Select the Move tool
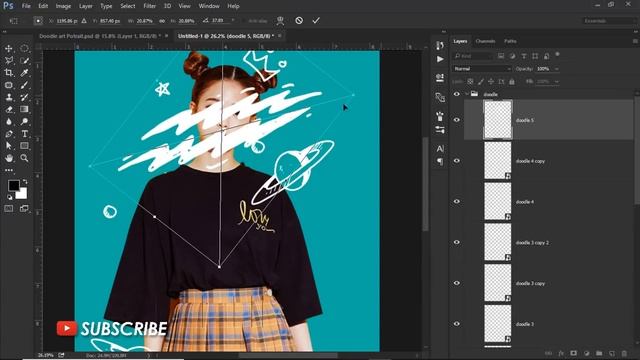640x360 pixels. pos(9,49)
